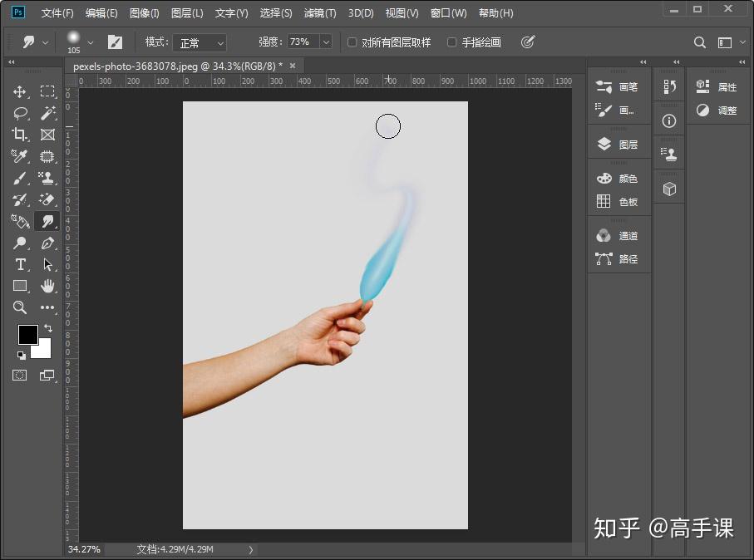Expand the brush panel column
Image resolution: width=754 pixels, height=560 pixels.
[x=643, y=62]
